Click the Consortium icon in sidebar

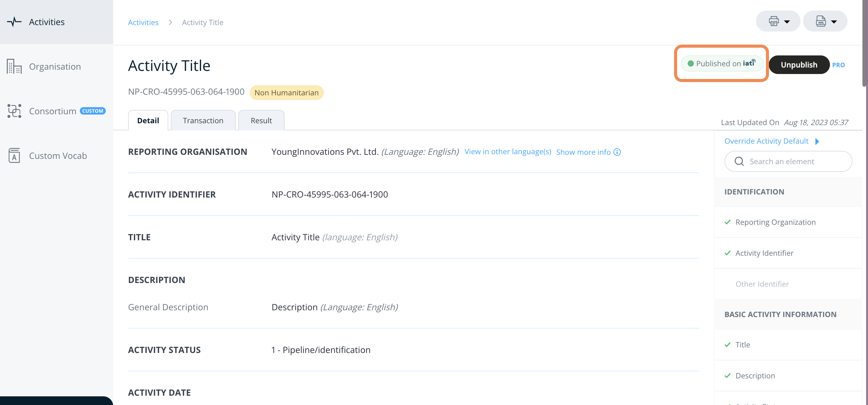coord(14,111)
